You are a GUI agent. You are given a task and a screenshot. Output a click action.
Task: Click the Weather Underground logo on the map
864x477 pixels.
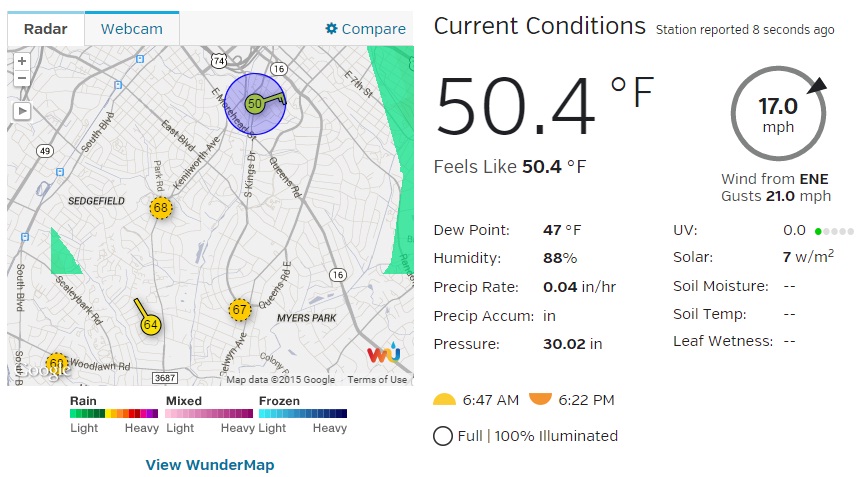coord(384,353)
